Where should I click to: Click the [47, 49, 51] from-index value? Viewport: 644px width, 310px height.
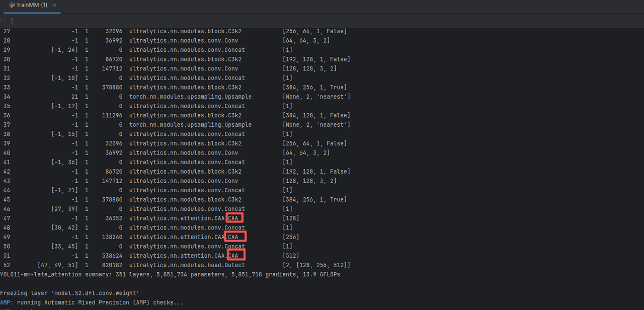[x=58, y=265]
